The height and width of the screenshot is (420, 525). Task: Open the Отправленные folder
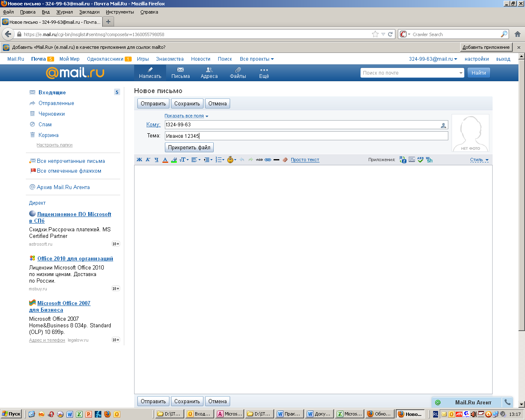pyautogui.click(x=56, y=103)
